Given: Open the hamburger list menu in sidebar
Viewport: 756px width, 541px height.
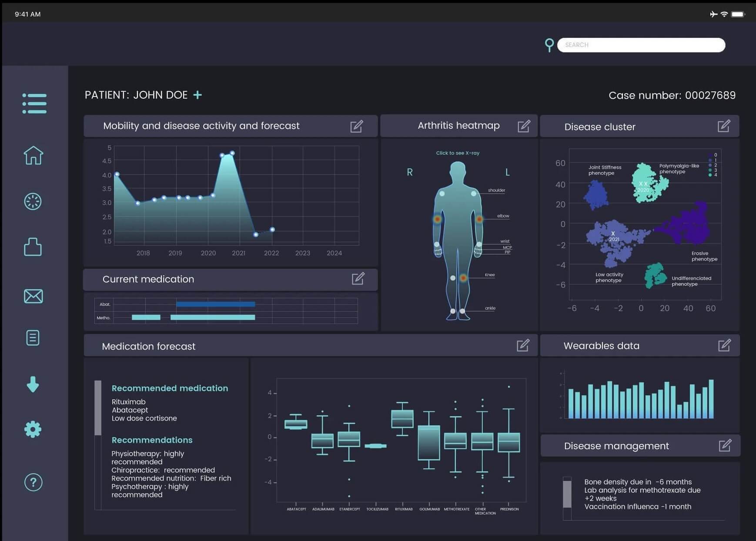Looking at the screenshot, I should pyautogui.click(x=34, y=104).
